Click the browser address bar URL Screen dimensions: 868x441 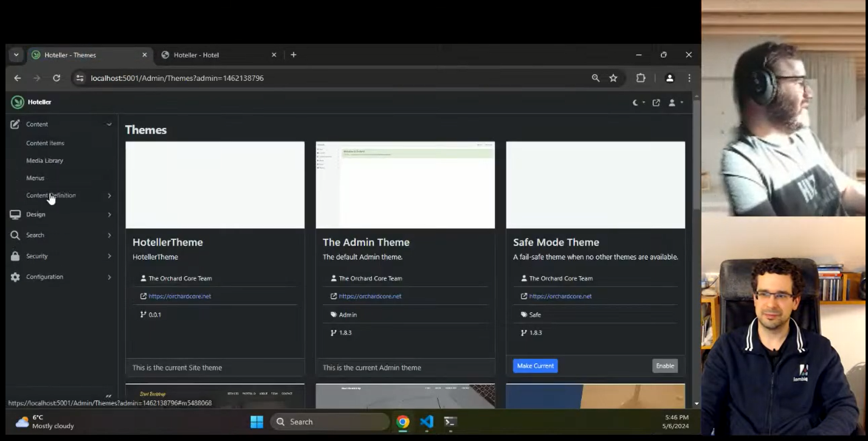[x=177, y=78]
